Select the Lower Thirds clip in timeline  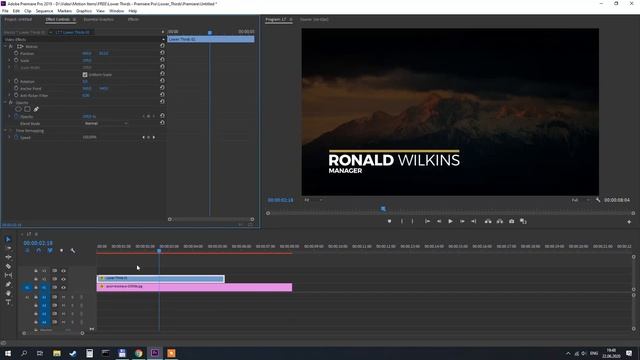pos(161,278)
